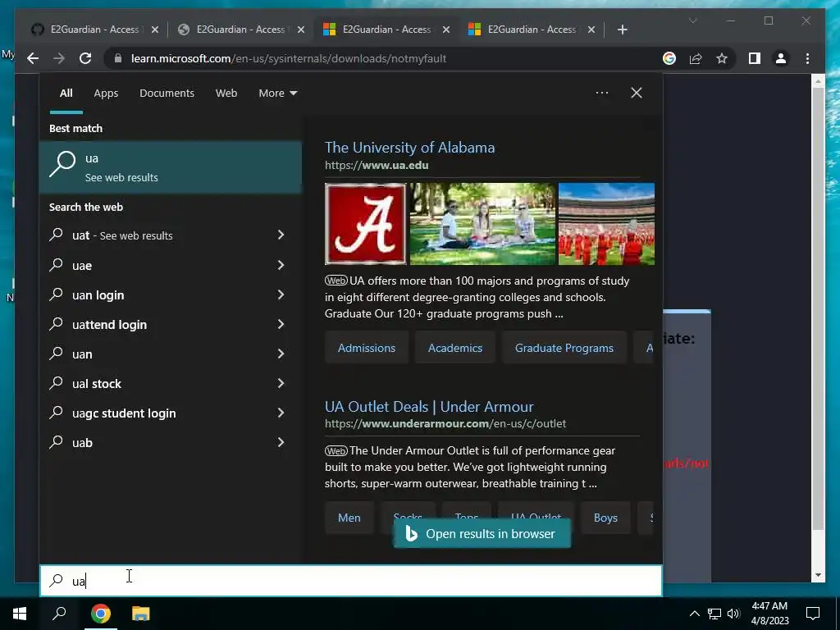The height and width of the screenshot is (630, 840).
Task: Switch to the Documents search tab
Action: tap(167, 94)
